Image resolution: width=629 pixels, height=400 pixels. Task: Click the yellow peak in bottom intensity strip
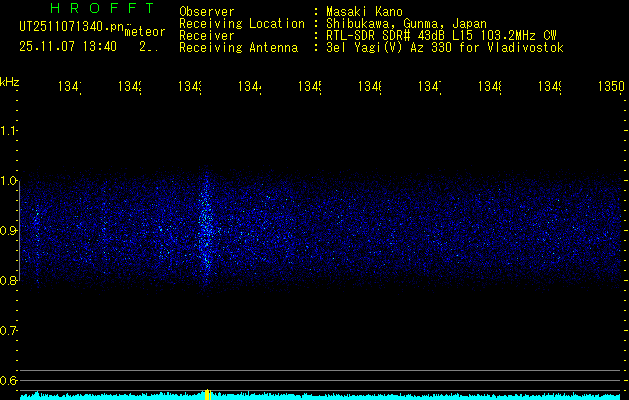coord(208,394)
